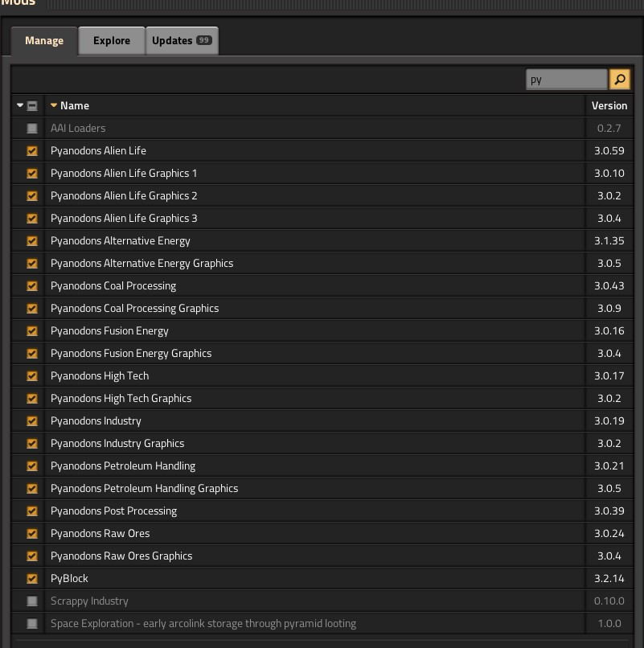Select 'Pyanodons Raw Ores' mod name
The image size is (644, 648).
click(x=100, y=534)
